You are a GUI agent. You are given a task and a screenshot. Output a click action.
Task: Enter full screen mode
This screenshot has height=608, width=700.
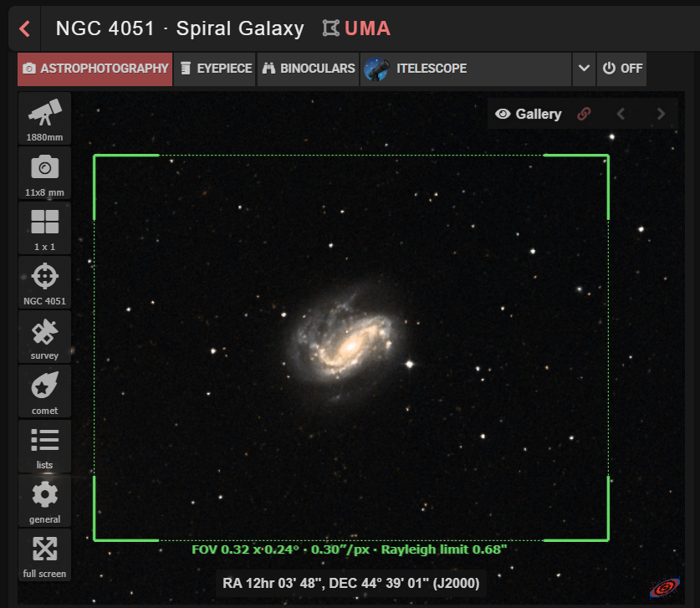tap(44, 554)
